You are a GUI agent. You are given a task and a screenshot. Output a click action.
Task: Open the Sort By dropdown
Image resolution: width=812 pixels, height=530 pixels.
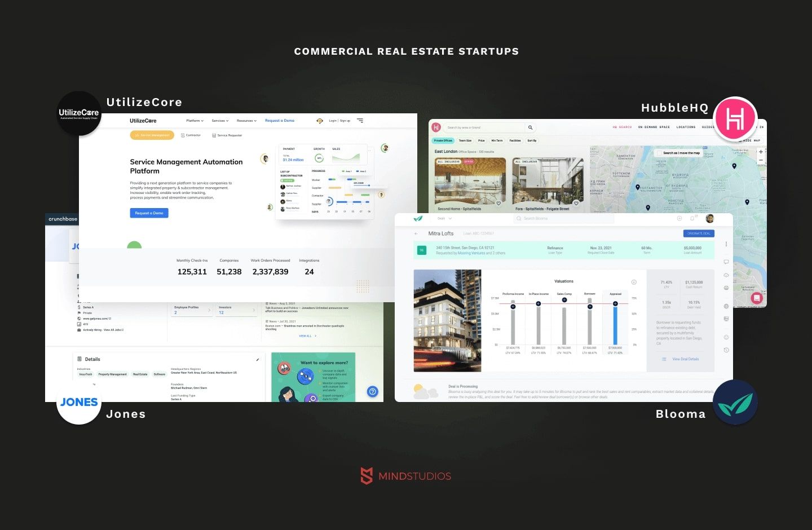point(532,140)
